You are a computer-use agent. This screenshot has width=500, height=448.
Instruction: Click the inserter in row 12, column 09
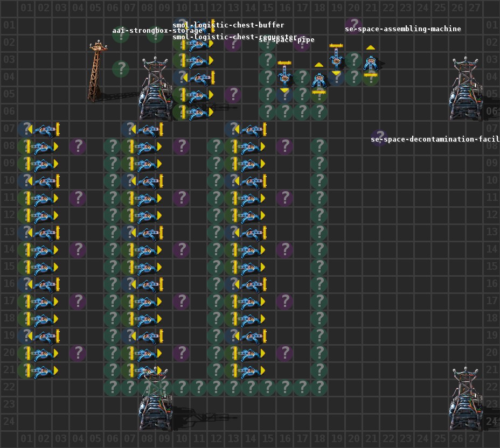pos(147,216)
